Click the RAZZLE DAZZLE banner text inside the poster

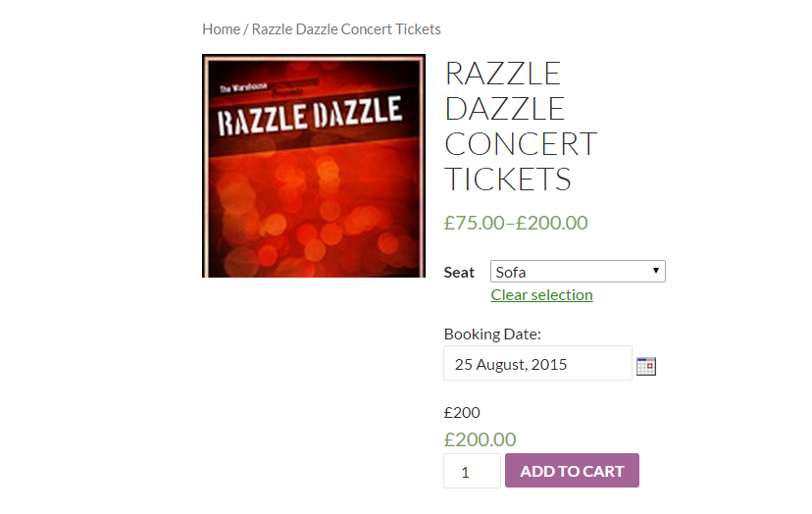[310, 116]
